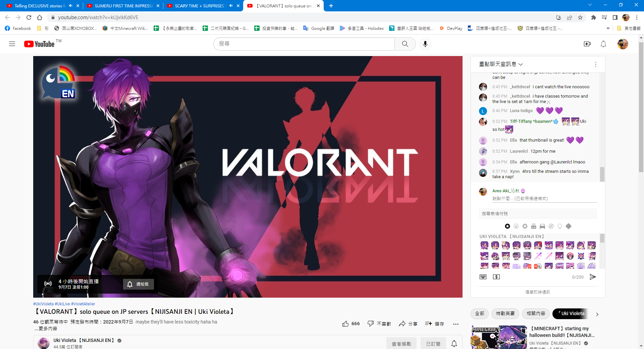Click the emoji picker scrollbar thumb
644x349 pixels.
[602, 238]
